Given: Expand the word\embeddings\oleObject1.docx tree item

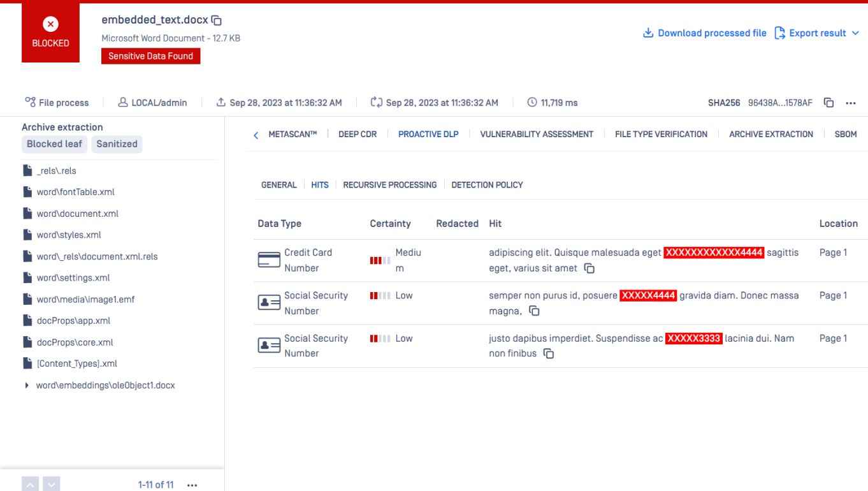Looking at the screenshot, I should pos(27,386).
